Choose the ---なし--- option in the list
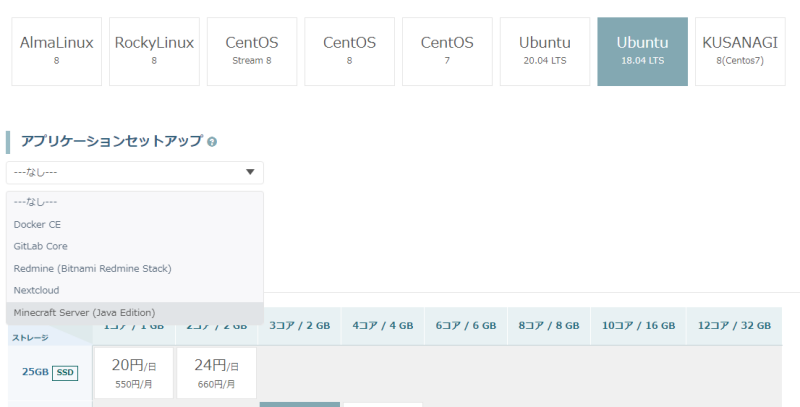 (x=135, y=202)
